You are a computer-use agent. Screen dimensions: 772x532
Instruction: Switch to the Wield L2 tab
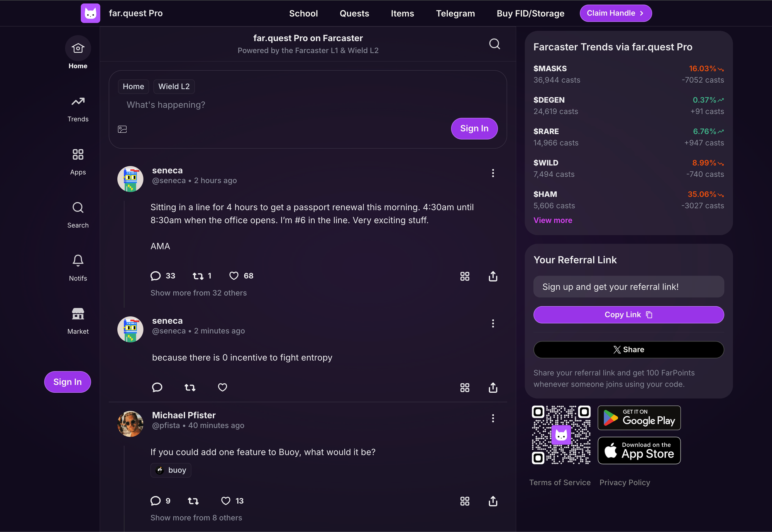click(x=174, y=86)
